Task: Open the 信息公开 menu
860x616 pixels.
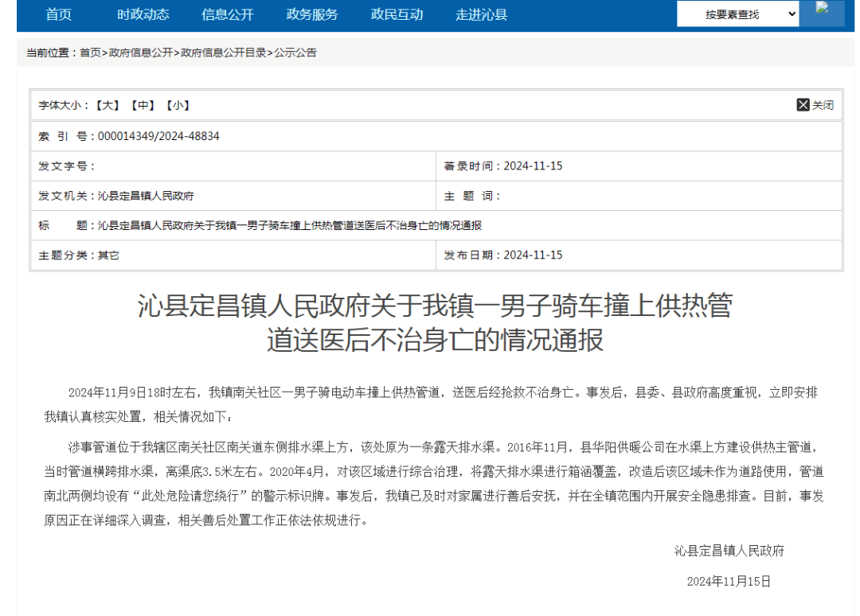Action: [227, 14]
